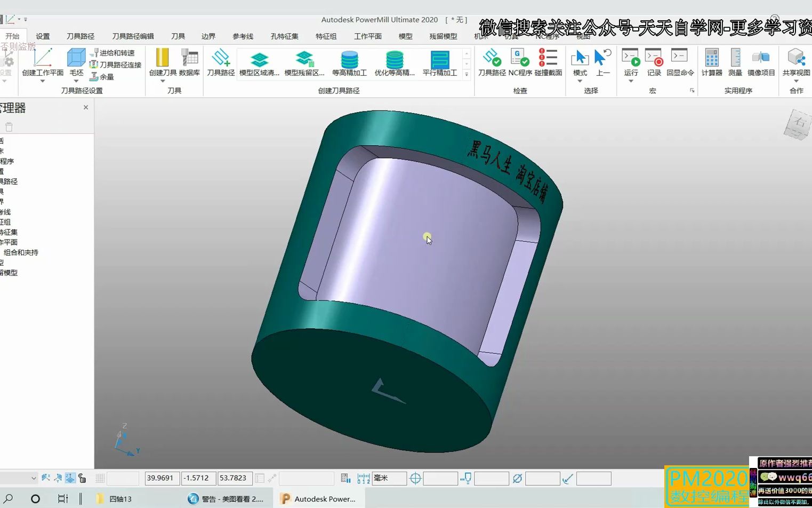Click the diameter symbol icon in status bar

(x=517, y=479)
